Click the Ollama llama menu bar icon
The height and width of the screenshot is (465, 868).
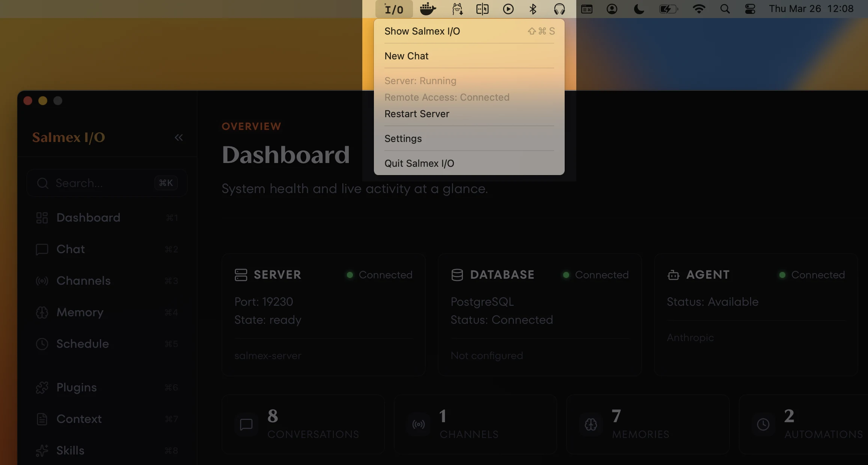tap(457, 9)
